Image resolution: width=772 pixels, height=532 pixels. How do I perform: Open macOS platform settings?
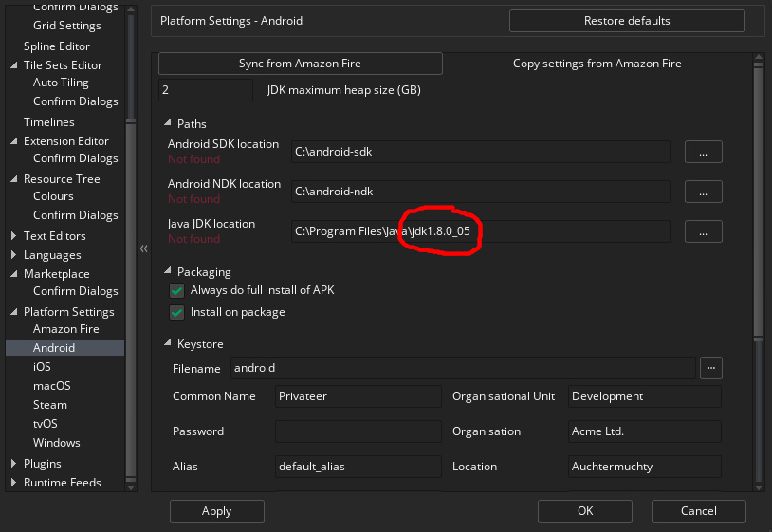(x=52, y=386)
